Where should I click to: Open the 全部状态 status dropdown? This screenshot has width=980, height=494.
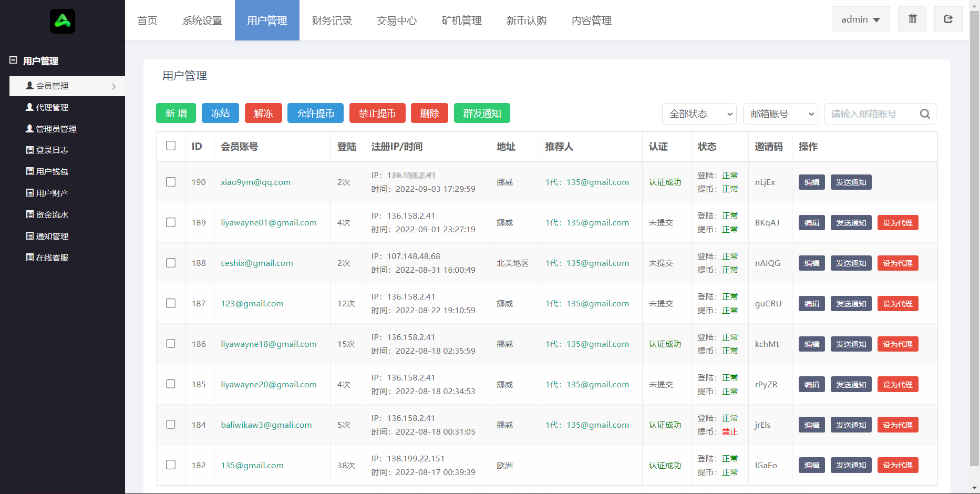click(x=700, y=114)
